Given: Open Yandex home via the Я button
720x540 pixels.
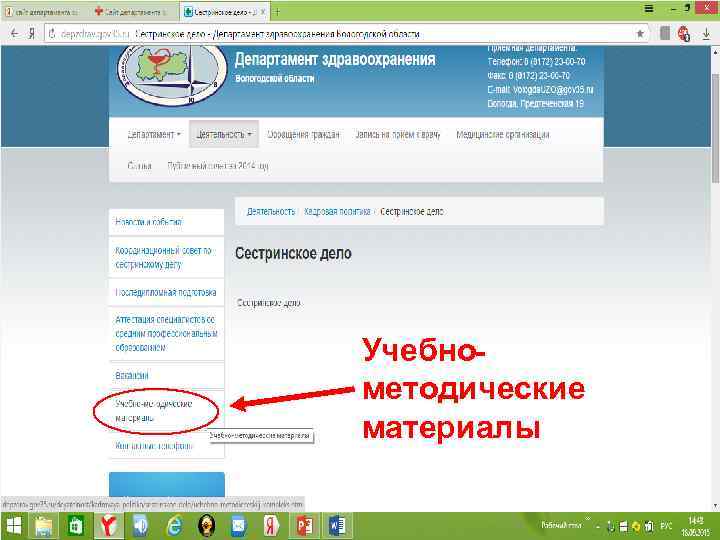Looking at the screenshot, I should (31, 34).
